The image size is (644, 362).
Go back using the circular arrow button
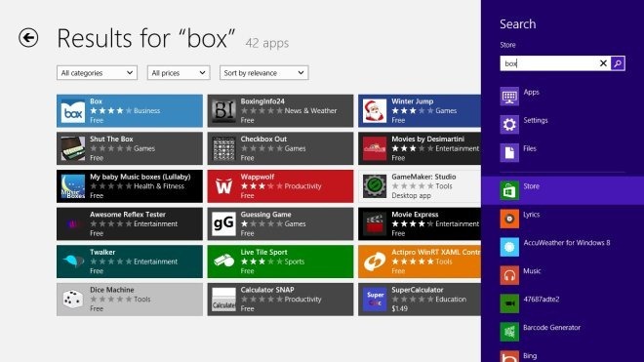(x=28, y=38)
